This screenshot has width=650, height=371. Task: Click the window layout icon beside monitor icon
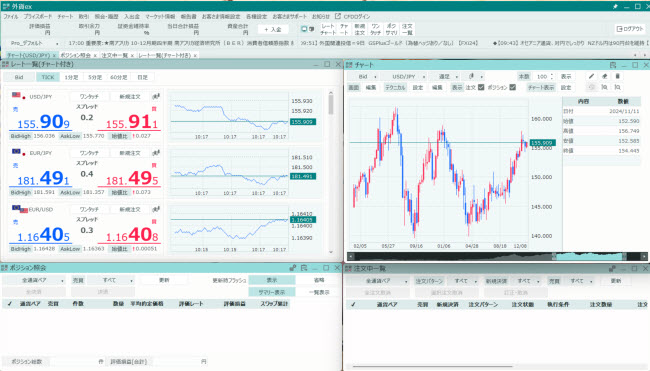(311, 29)
